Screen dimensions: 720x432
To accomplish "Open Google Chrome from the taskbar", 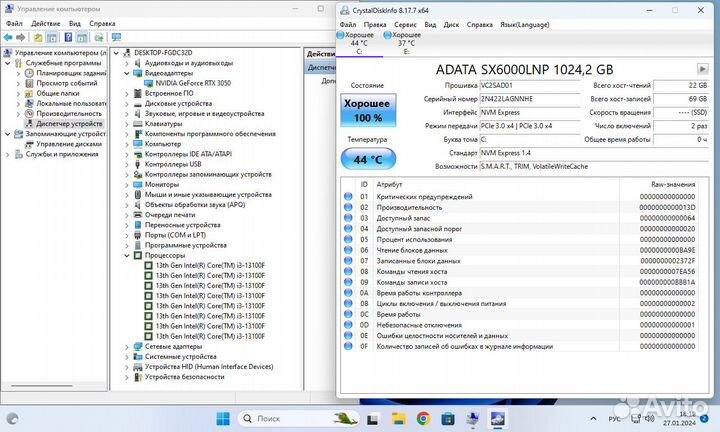I will pyautogui.click(x=423, y=418).
